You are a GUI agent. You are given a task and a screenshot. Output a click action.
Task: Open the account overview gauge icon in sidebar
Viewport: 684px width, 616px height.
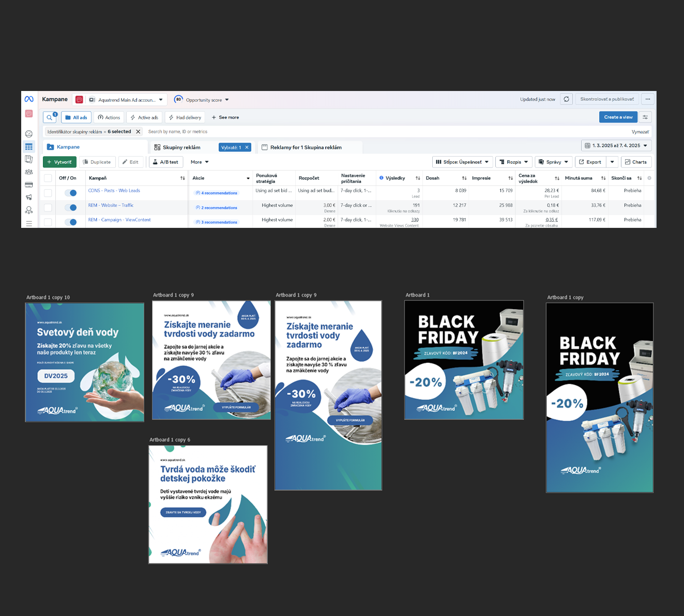[29, 134]
